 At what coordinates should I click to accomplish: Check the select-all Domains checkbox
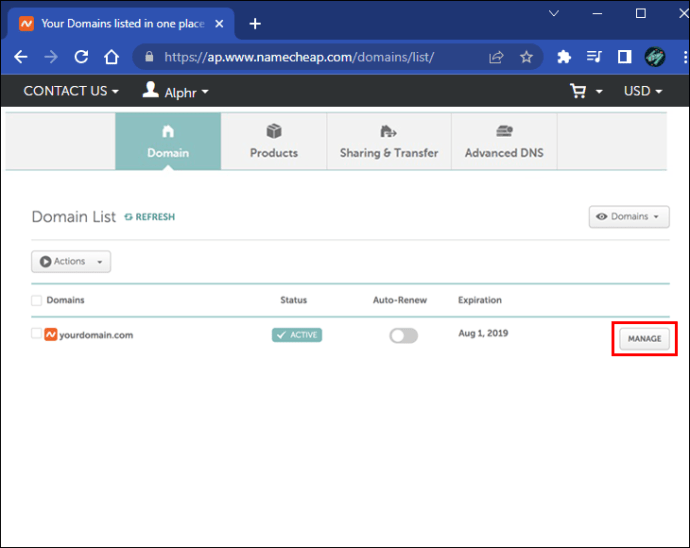point(37,300)
